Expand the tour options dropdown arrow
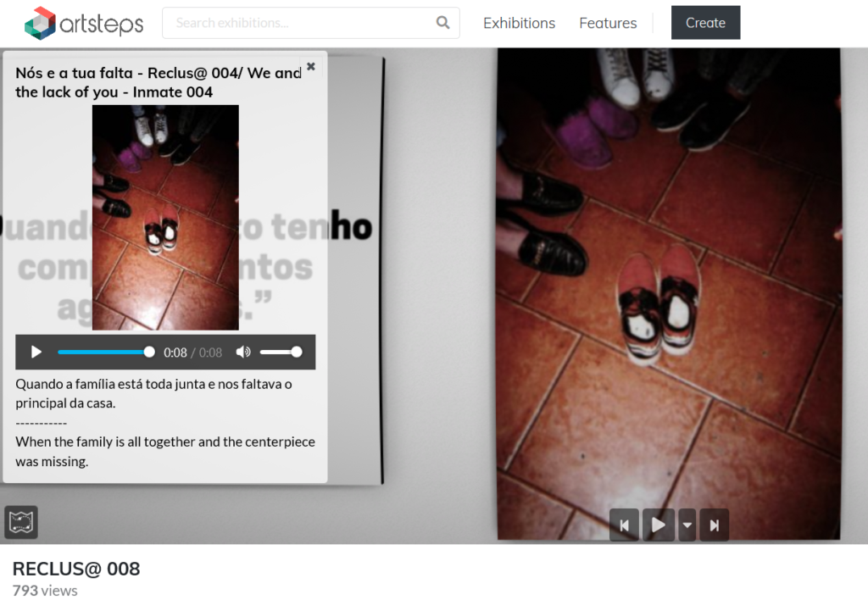The image size is (868, 600). click(687, 525)
